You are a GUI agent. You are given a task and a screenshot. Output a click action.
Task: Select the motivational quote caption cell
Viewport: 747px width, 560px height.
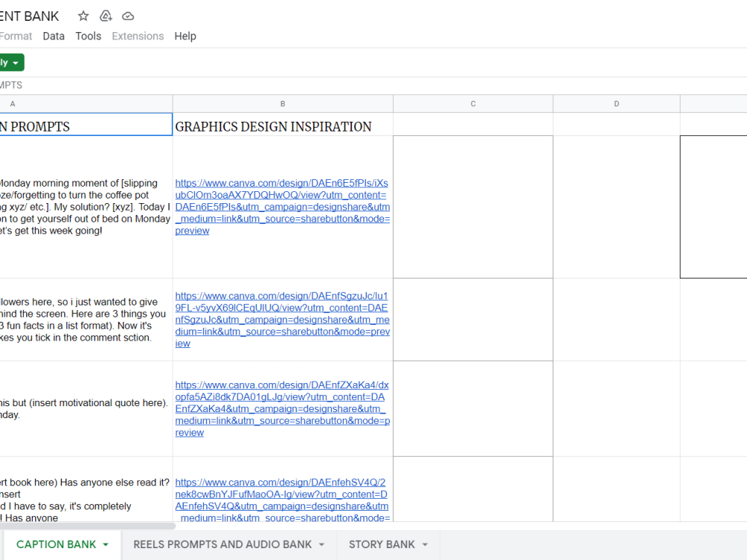tap(86, 408)
